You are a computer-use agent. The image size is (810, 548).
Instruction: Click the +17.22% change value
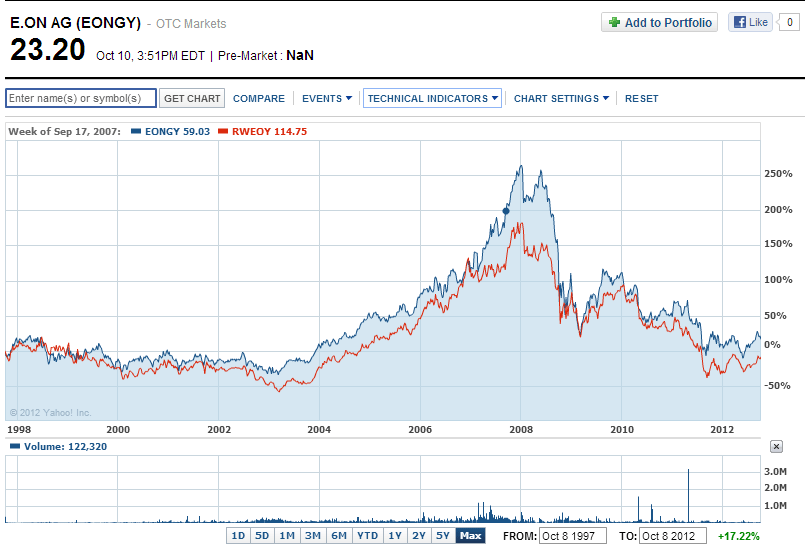[739, 536]
